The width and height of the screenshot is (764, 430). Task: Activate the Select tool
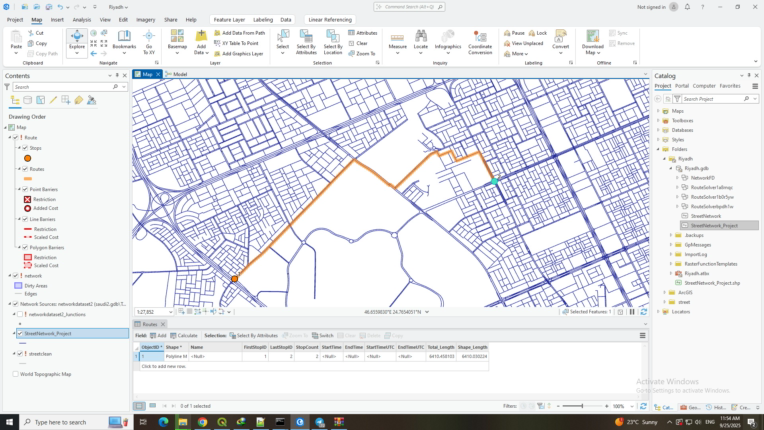pyautogui.click(x=283, y=40)
